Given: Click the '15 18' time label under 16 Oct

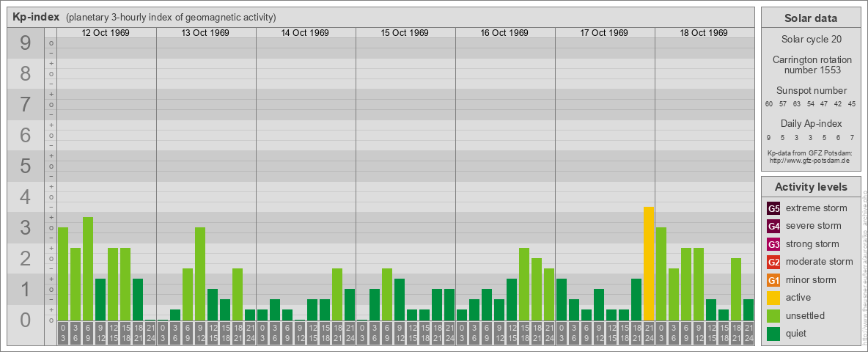Looking at the screenshot, I should (x=524, y=333).
